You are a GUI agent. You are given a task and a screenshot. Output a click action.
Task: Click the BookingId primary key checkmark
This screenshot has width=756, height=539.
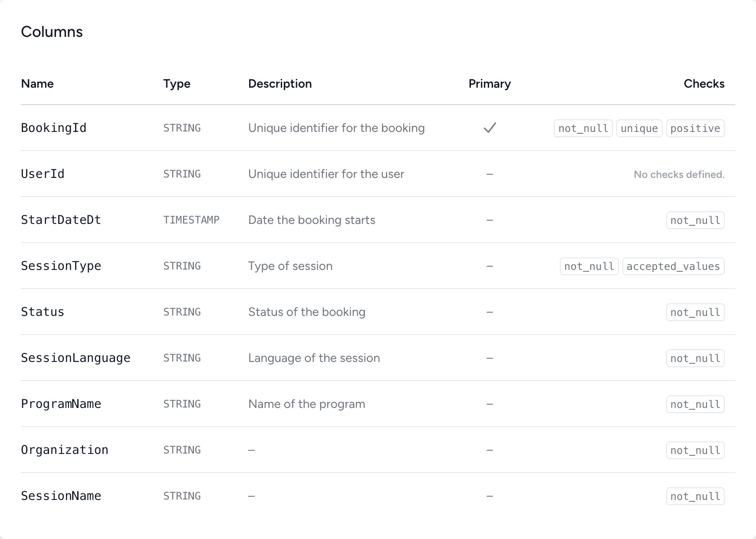pos(490,128)
